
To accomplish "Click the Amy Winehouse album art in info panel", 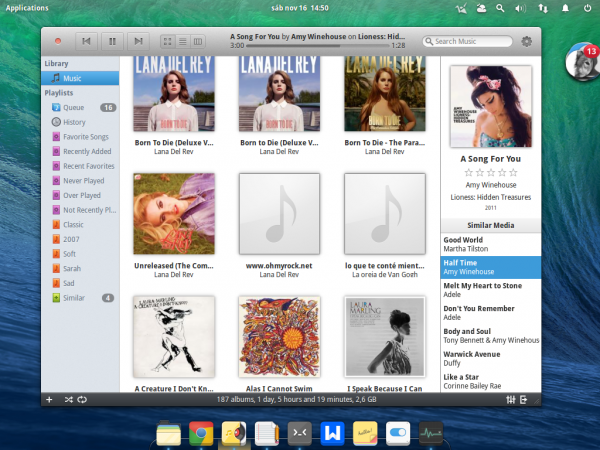I will [x=491, y=106].
